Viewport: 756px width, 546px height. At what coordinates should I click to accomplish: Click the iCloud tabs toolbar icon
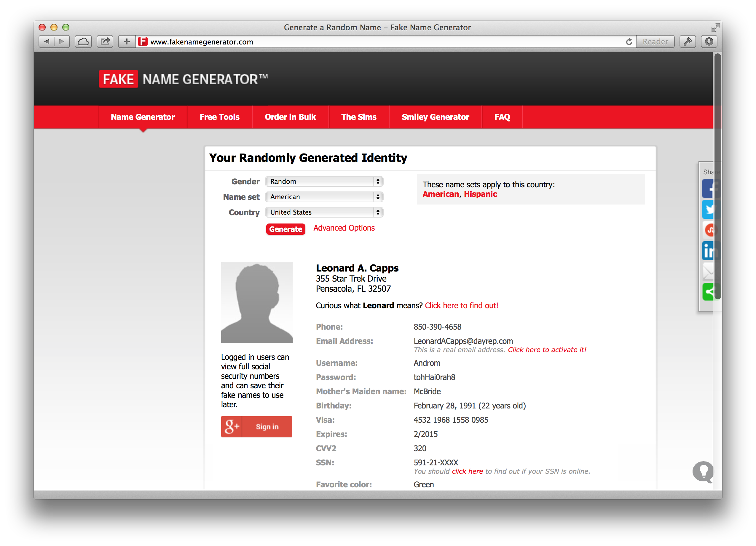click(x=83, y=42)
